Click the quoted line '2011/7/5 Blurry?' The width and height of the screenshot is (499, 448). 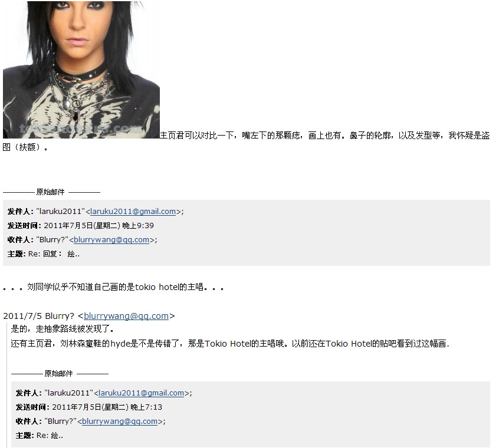click(38, 316)
